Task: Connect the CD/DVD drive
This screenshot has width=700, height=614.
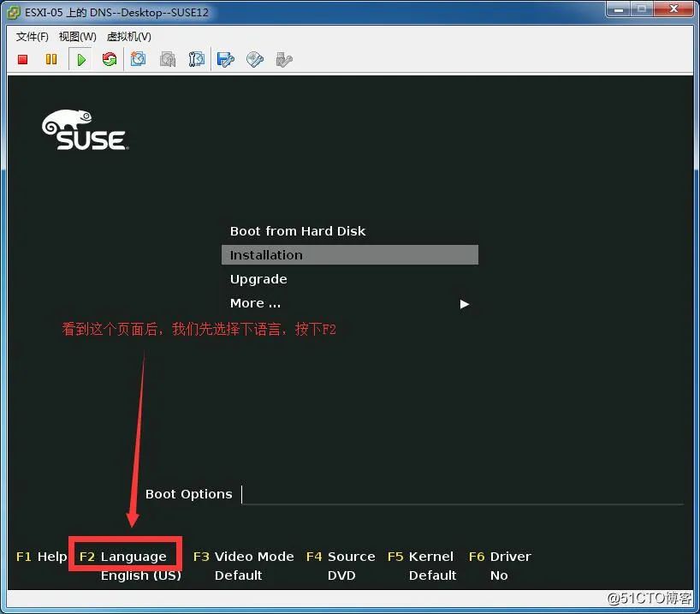Action: pos(254,59)
